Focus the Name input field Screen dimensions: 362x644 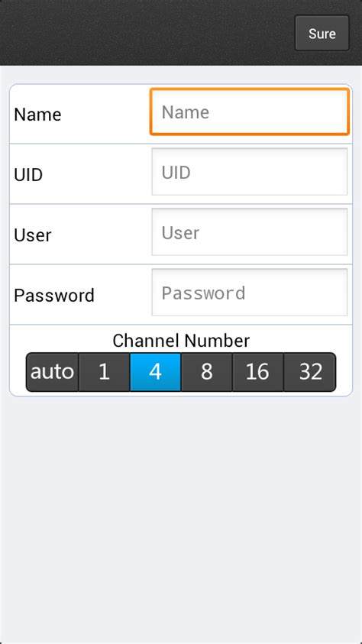250,112
